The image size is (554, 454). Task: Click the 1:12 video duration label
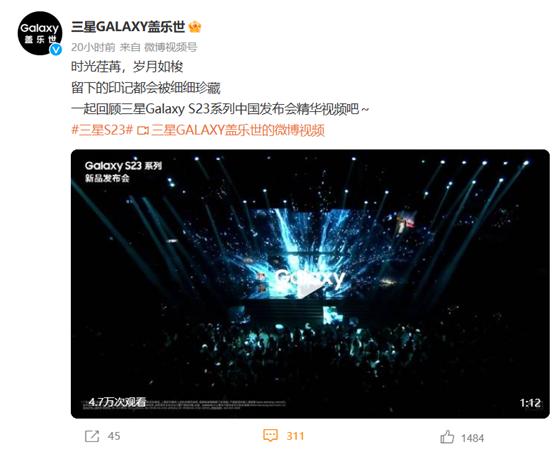tap(530, 403)
